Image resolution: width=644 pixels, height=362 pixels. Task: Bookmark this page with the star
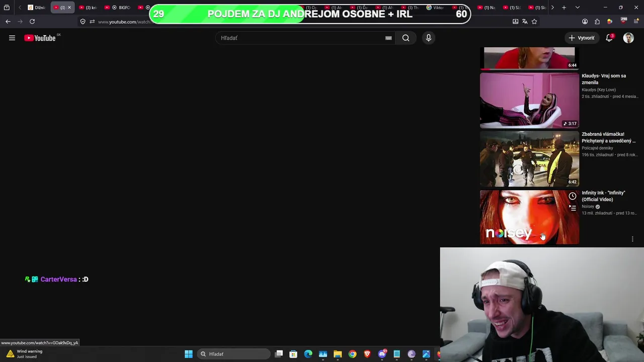(534, 22)
